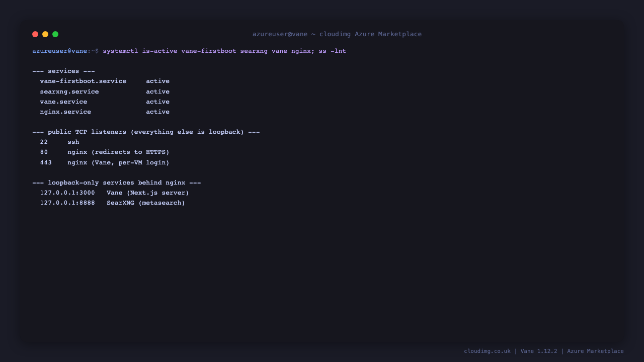Select the 'active' status of vane.service
Screen dimensions: 644x362
(x=158, y=102)
